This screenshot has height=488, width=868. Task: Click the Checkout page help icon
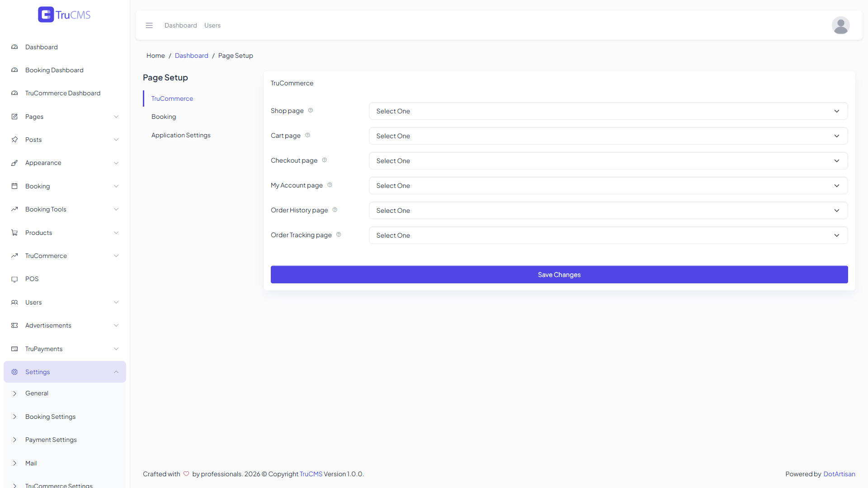click(325, 160)
